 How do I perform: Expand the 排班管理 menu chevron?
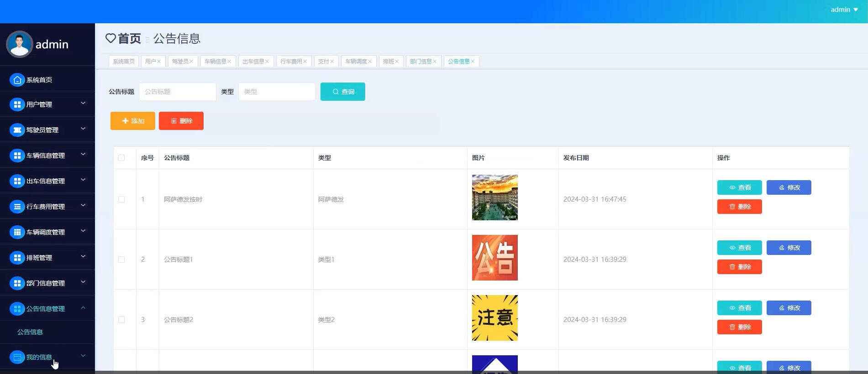83,257
